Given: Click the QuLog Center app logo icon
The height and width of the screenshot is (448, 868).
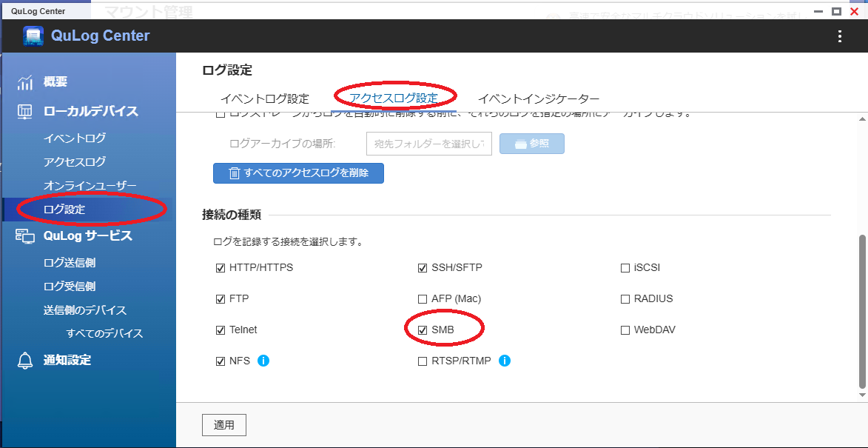Looking at the screenshot, I should 33,36.
